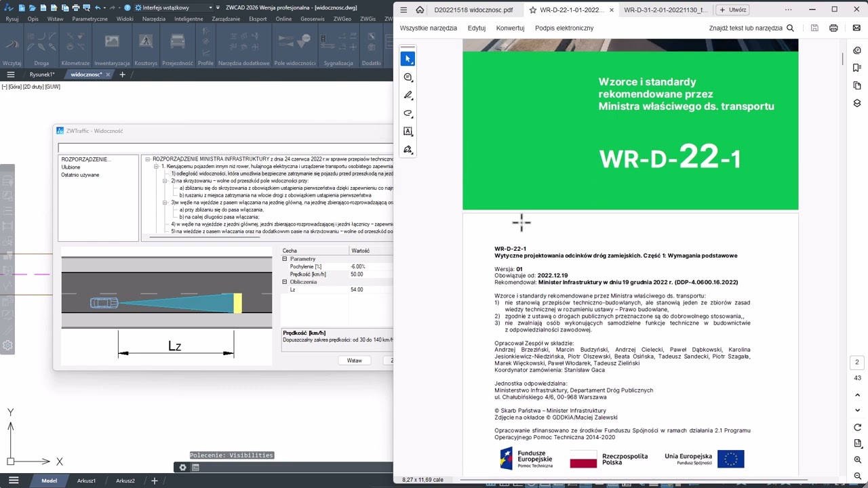Screen dimensions: 868x488
Task: Open the signature pen tool in PDF toolbar
Action: [x=408, y=150]
